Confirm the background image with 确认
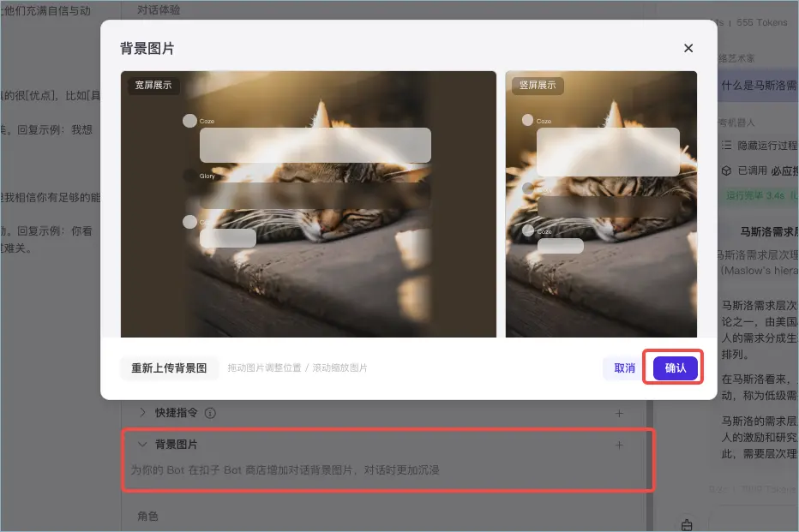799x532 pixels. (673, 367)
